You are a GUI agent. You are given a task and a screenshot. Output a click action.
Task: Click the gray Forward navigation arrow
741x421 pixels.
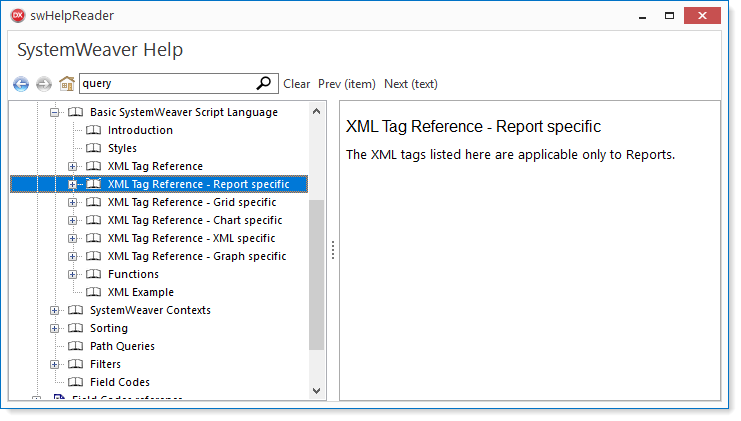coord(43,84)
